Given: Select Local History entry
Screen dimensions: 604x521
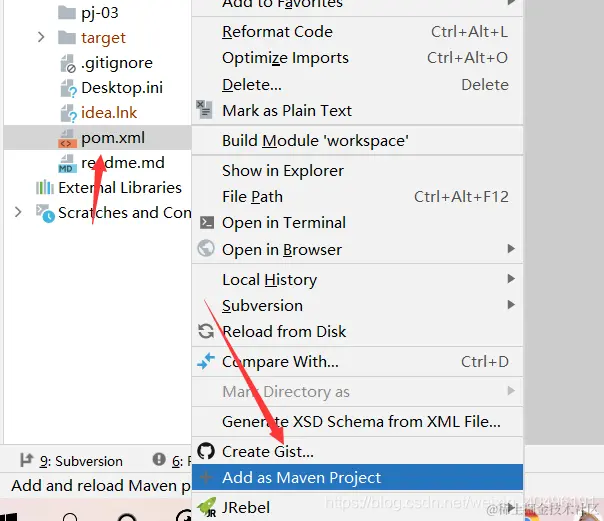Looking at the screenshot, I should click(357, 280).
